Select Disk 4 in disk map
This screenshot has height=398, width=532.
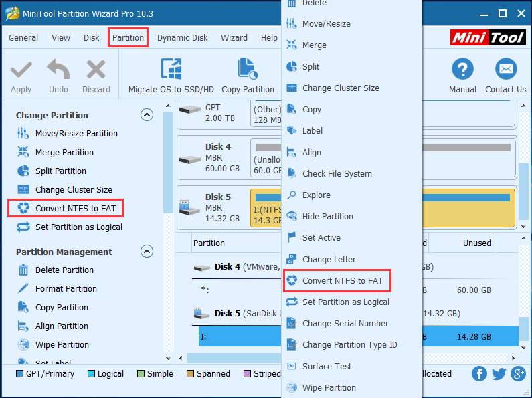(213, 157)
